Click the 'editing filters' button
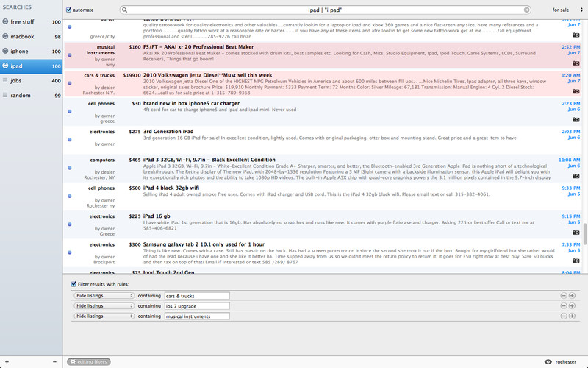588x368 pixels. (x=89, y=361)
